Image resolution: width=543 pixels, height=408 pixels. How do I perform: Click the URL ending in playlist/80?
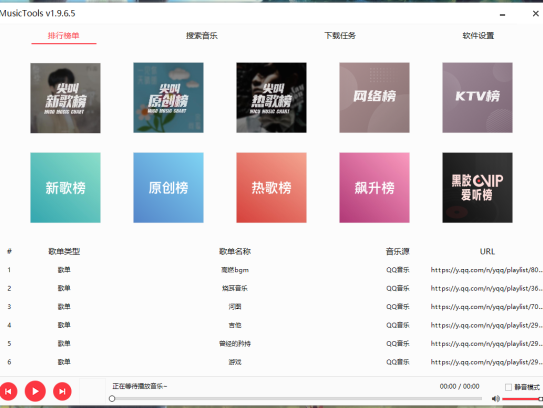(487, 270)
